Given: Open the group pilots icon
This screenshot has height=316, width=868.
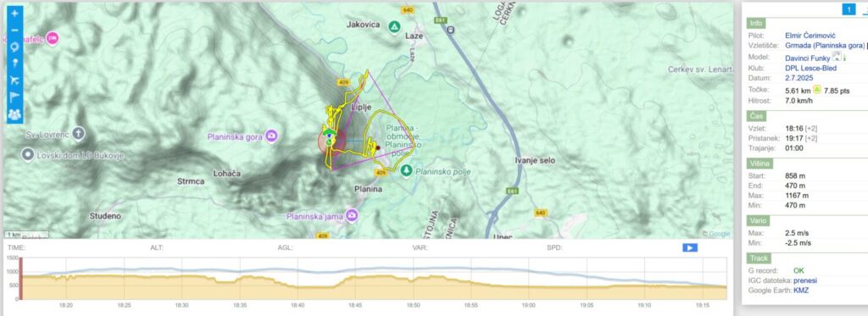Looking at the screenshot, I should point(14,114).
